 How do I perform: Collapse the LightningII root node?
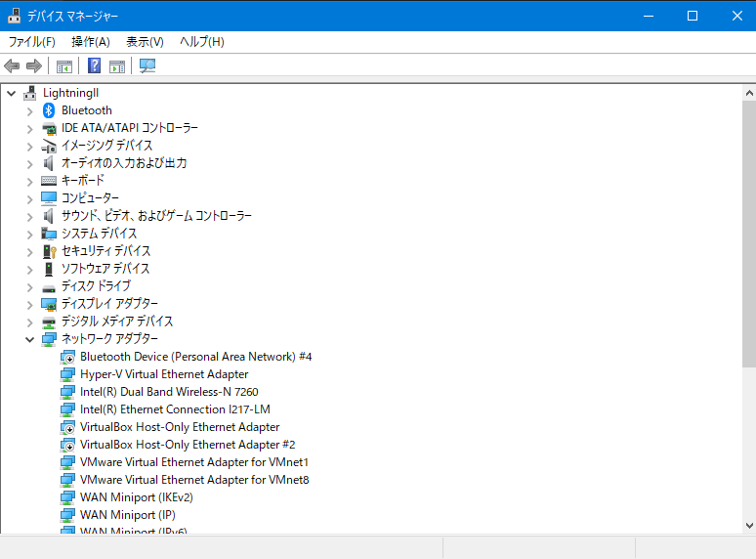pos(12,93)
